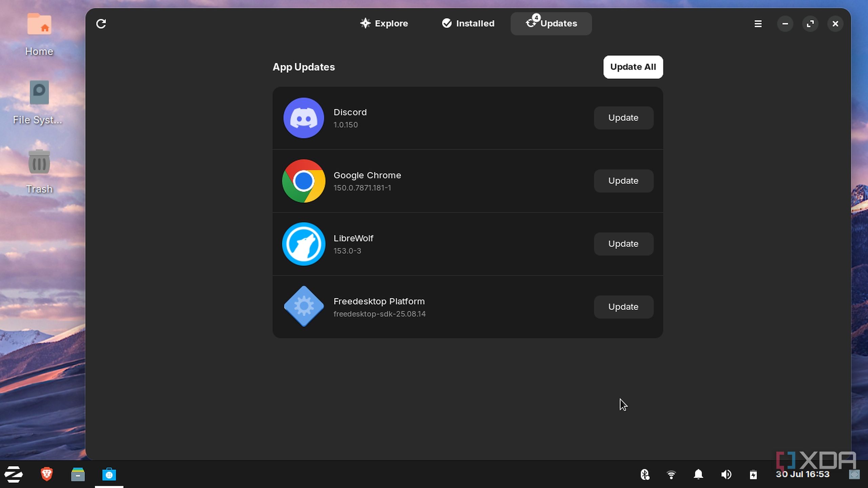Viewport: 868px width, 488px height.
Task: Minimize the software store window
Action: pyautogui.click(x=785, y=24)
